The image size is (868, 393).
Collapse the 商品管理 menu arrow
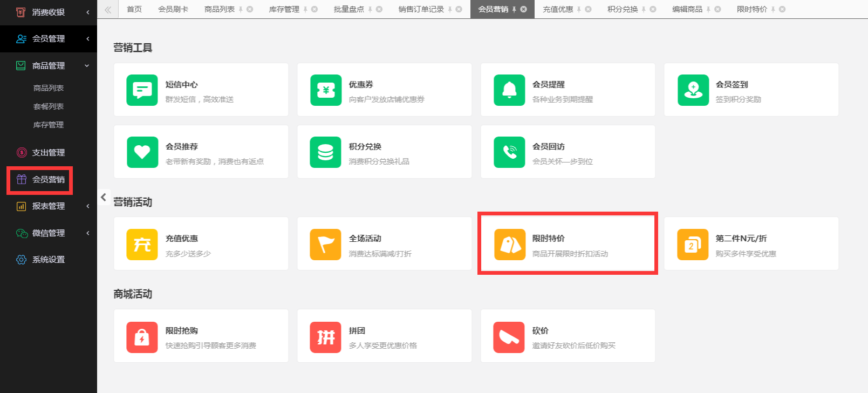pos(87,66)
